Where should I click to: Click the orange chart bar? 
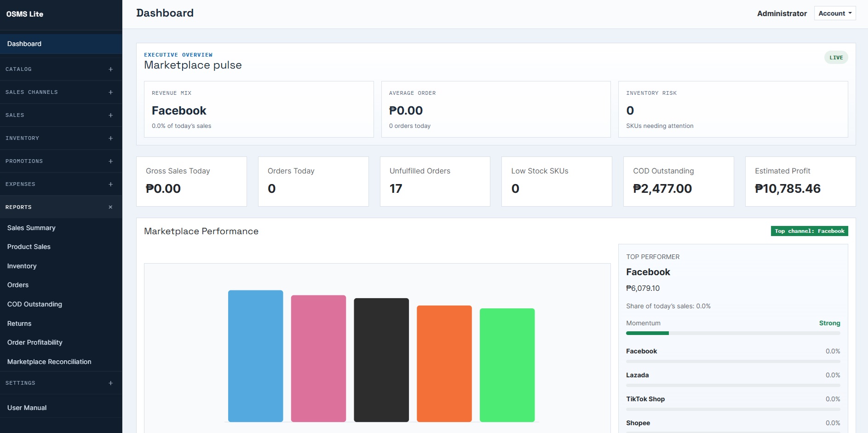(x=444, y=364)
